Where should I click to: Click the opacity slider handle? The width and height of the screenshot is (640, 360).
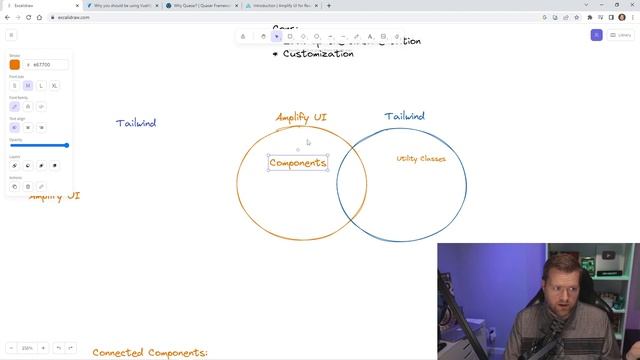[x=67, y=145]
